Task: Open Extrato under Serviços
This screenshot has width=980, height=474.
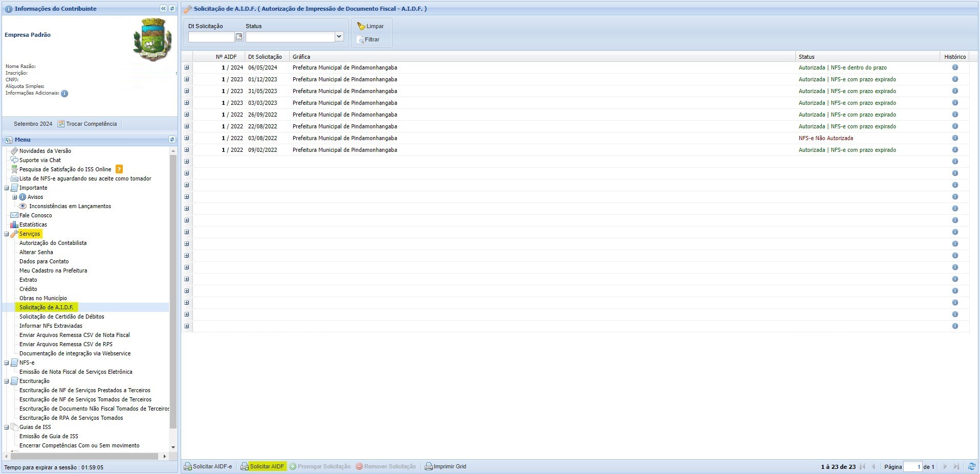Action: (28, 280)
